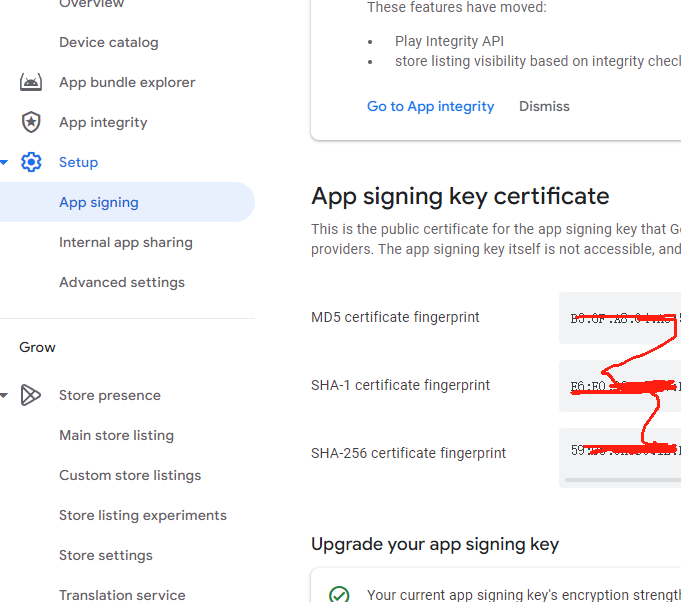Open Store listing experiments
681x602 pixels.
(x=143, y=515)
